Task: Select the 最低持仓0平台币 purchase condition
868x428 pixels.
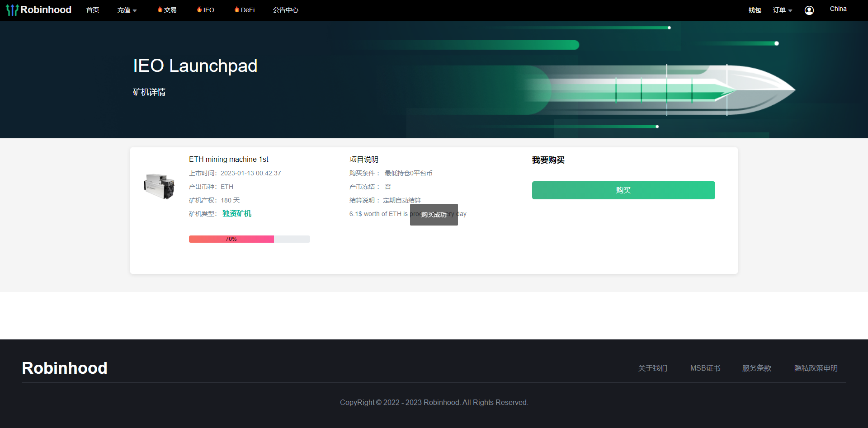Action: point(409,173)
